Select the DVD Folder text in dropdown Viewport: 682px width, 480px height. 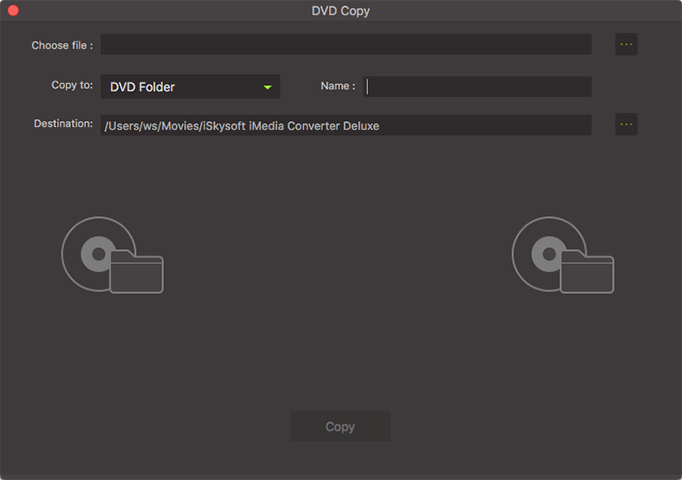tap(142, 87)
